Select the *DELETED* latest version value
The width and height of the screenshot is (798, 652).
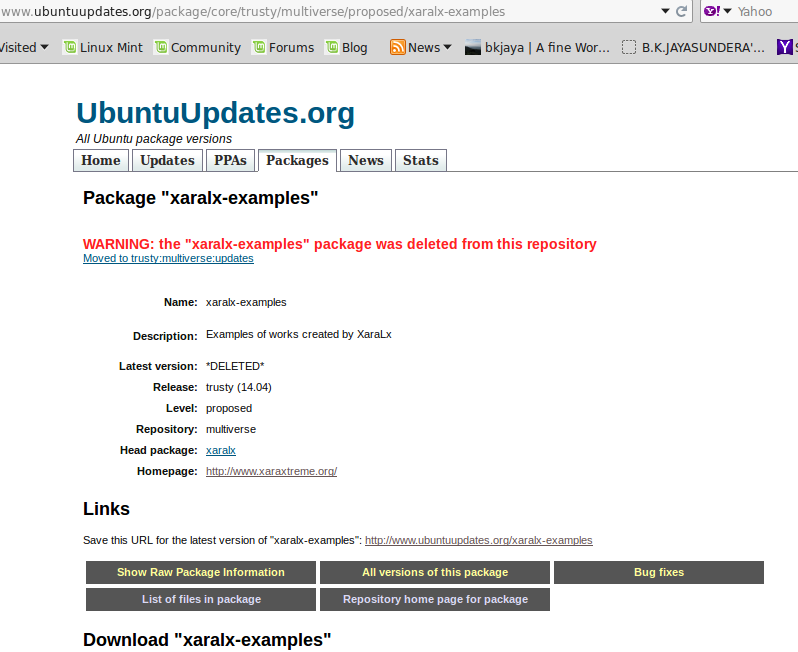pyautogui.click(x=235, y=366)
